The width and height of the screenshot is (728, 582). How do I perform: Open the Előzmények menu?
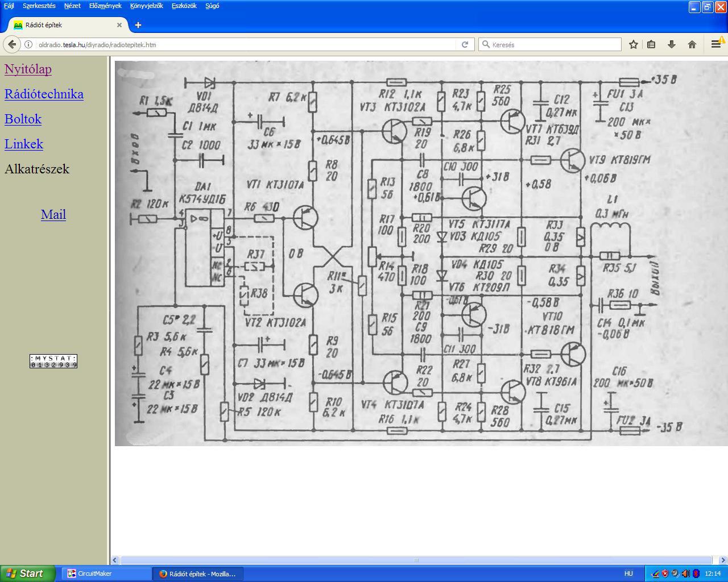pyautogui.click(x=105, y=6)
